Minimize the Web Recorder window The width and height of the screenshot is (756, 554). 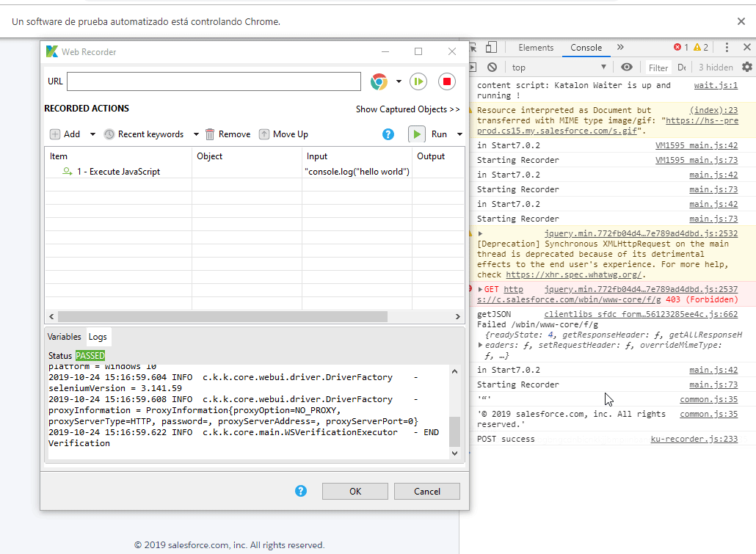(385, 51)
